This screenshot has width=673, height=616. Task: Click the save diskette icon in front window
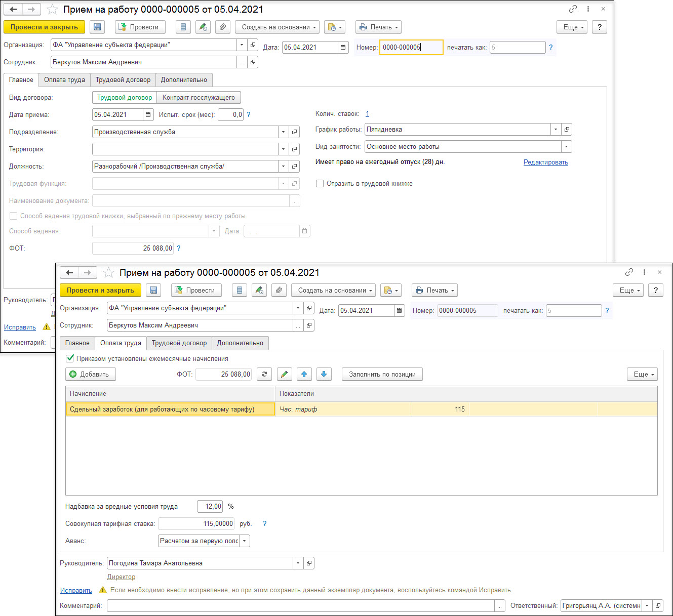153,290
